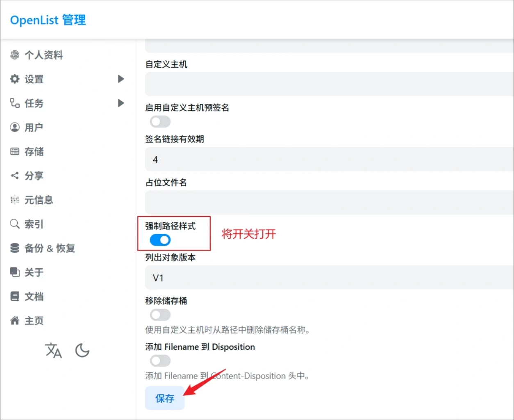Click the 任务 task-flow icon
The height and width of the screenshot is (420, 514).
[x=15, y=103]
